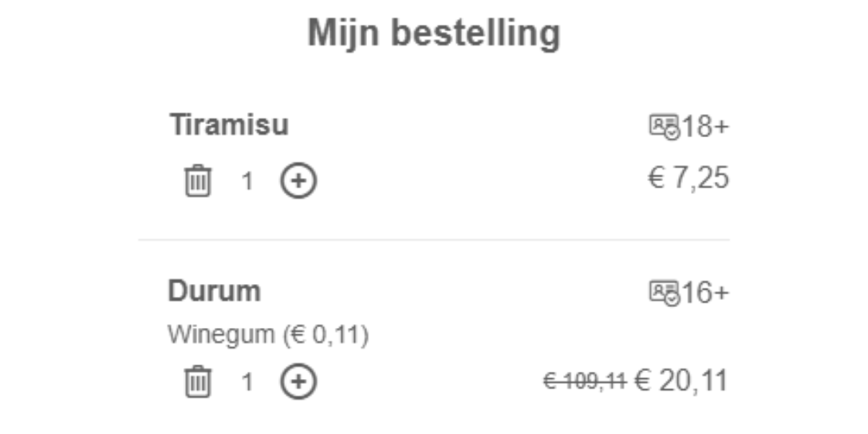
Task: Increase Tiramisu quantity with plus icon
Action: (298, 181)
